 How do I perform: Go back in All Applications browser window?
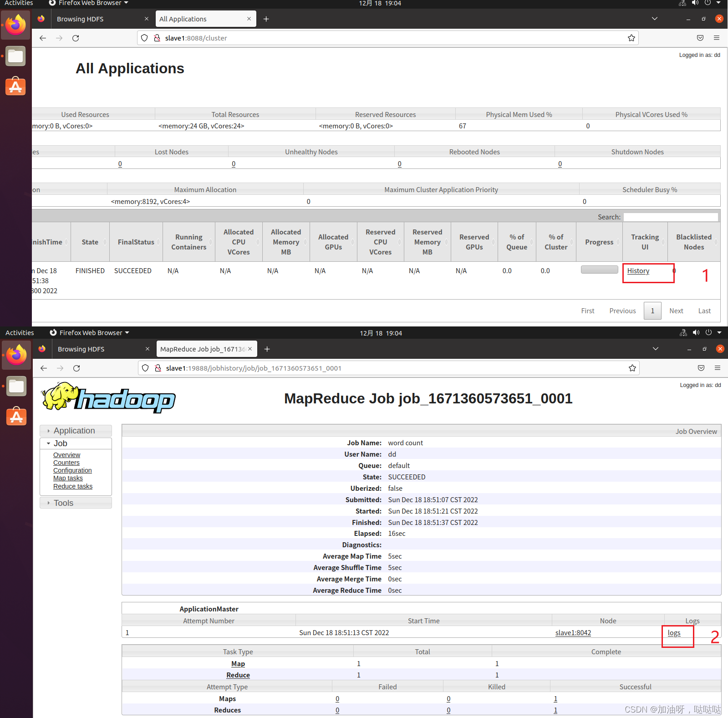coord(43,38)
